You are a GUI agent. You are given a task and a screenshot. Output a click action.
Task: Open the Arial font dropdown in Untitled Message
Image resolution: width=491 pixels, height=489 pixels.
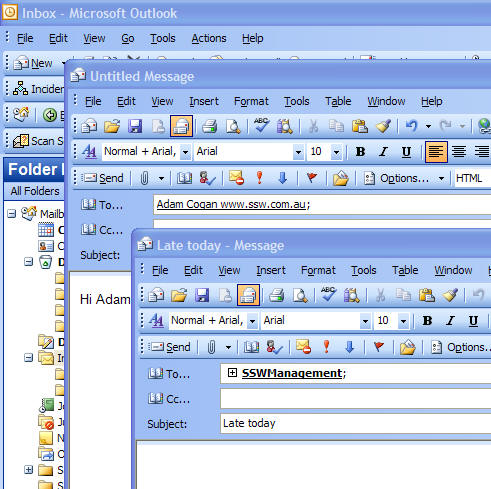click(298, 152)
